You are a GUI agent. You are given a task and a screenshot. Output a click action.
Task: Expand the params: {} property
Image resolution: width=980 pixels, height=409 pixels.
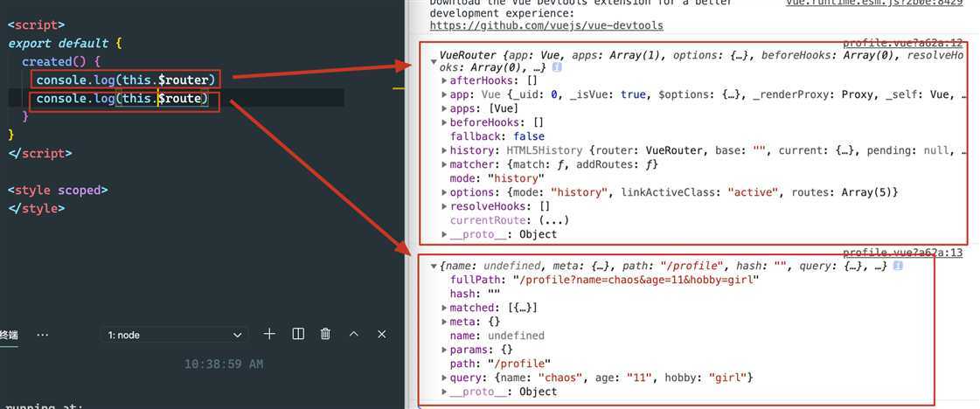click(444, 350)
